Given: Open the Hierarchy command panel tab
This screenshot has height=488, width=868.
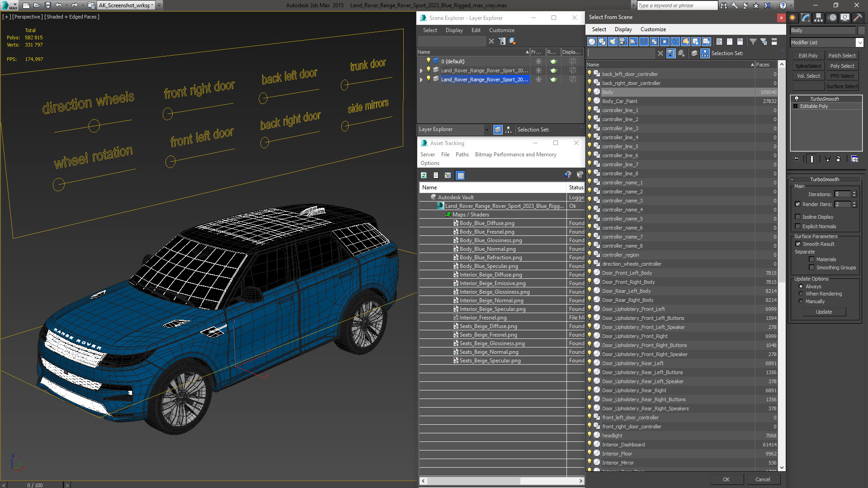Looking at the screenshot, I should coord(819,18).
